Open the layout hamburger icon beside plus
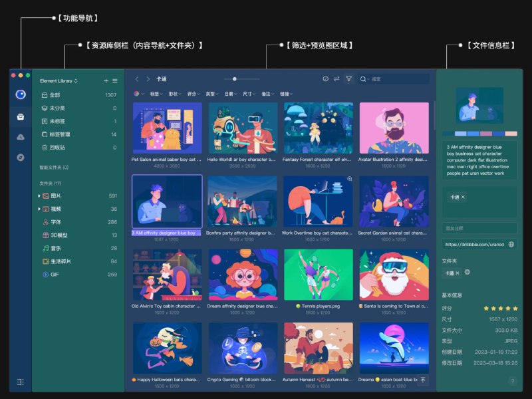 (x=115, y=80)
